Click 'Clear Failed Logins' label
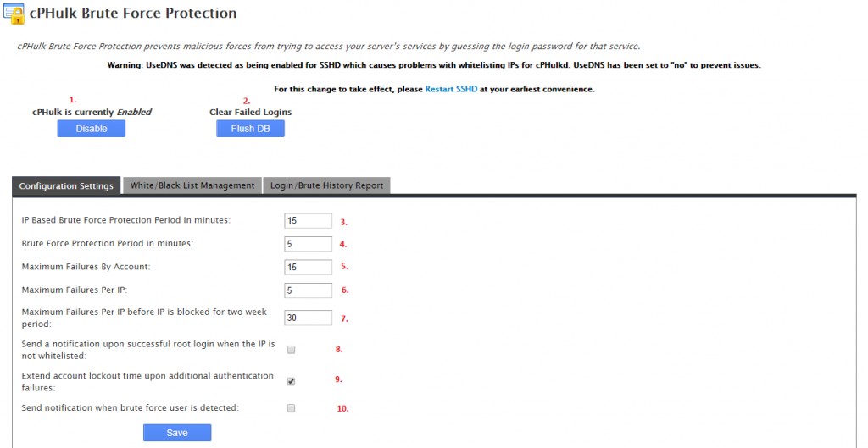The height and width of the screenshot is (448, 868). pyautogui.click(x=250, y=112)
